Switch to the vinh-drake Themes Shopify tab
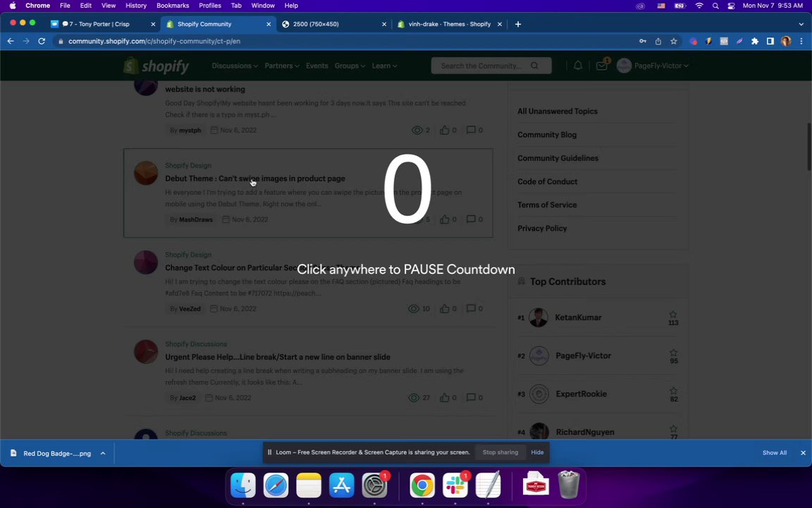The image size is (812, 508). [x=450, y=24]
